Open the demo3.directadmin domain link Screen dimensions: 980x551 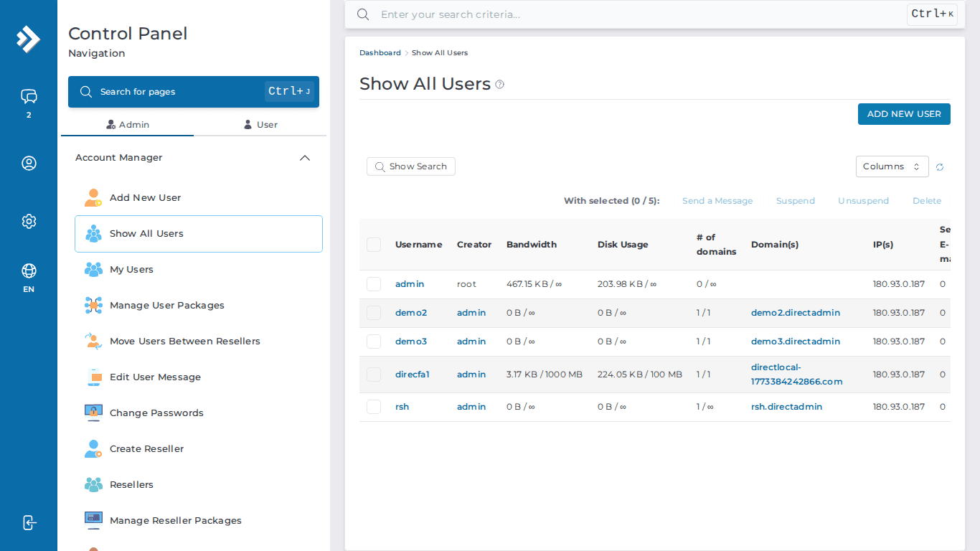click(795, 342)
